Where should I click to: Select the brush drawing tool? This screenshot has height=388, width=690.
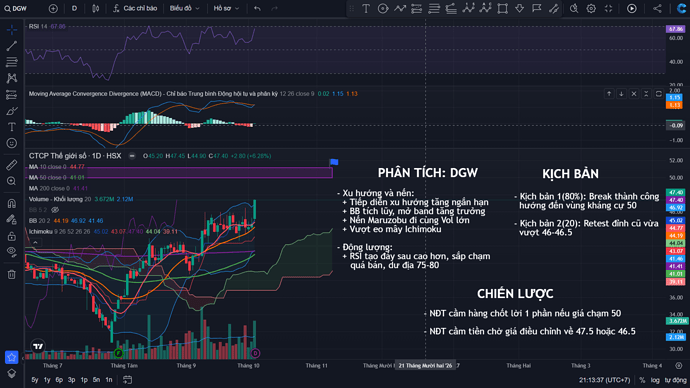pyautogui.click(x=12, y=111)
